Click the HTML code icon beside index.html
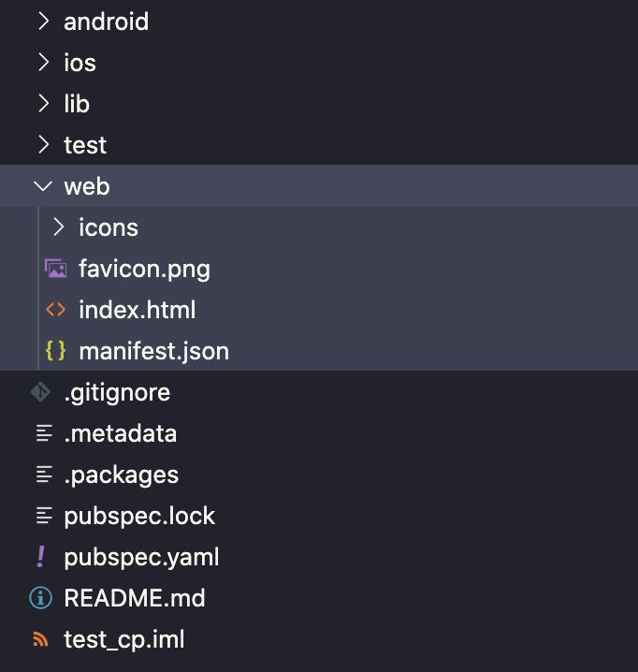Image resolution: width=638 pixels, height=672 pixels. (x=56, y=311)
